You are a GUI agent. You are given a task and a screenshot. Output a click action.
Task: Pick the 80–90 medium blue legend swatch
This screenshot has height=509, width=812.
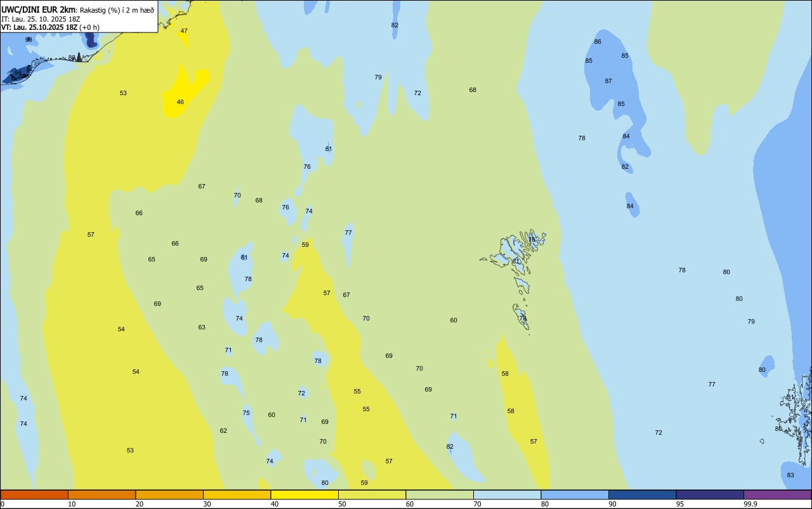pyautogui.click(x=575, y=494)
